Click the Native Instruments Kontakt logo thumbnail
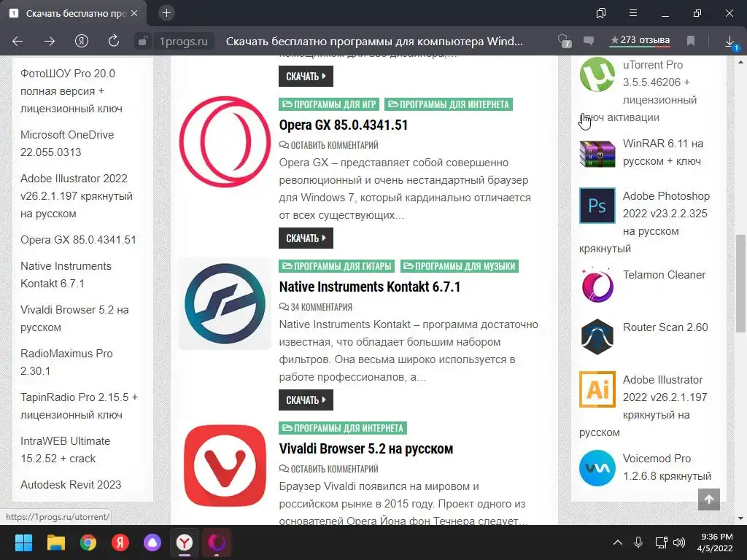The height and width of the screenshot is (560, 747). pos(225,304)
